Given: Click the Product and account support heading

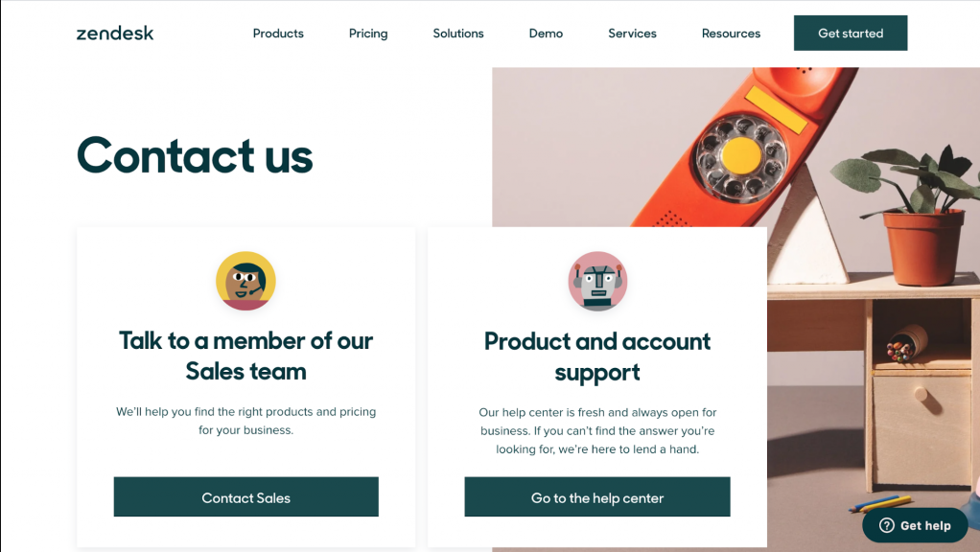Looking at the screenshot, I should [597, 356].
